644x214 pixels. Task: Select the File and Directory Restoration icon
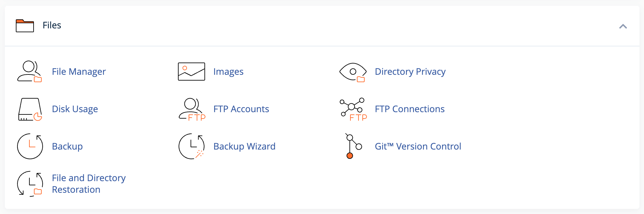[29, 184]
